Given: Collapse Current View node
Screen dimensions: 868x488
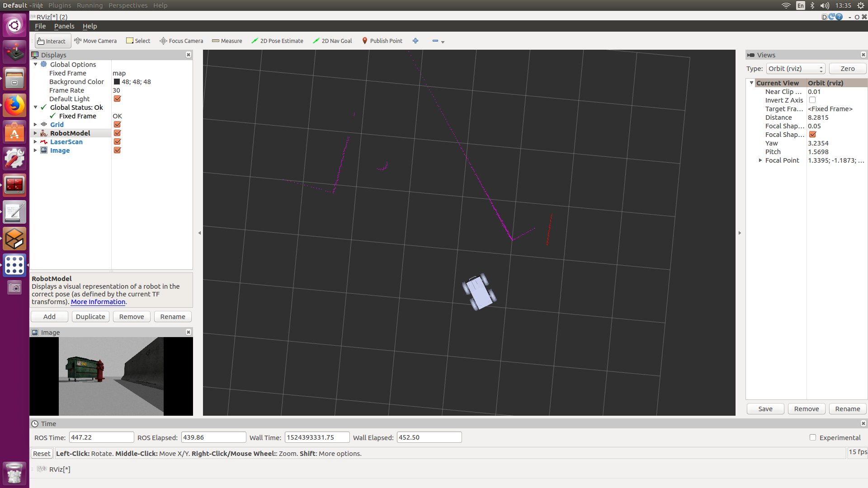Looking at the screenshot, I should click(752, 83).
